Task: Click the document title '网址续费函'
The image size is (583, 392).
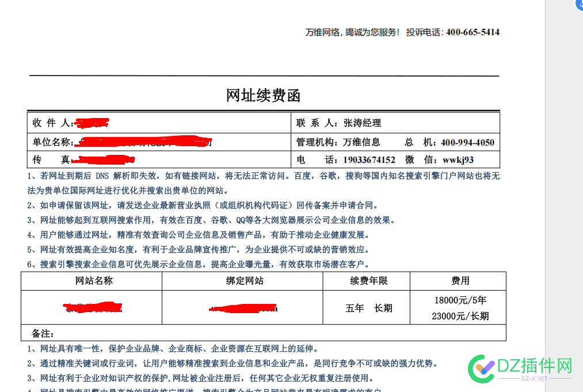Action: point(263,95)
